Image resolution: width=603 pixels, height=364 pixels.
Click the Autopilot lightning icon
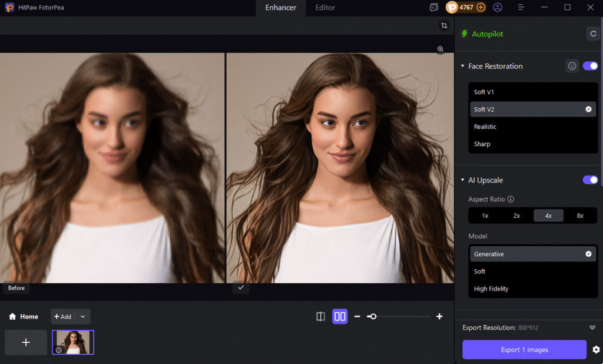(x=465, y=34)
